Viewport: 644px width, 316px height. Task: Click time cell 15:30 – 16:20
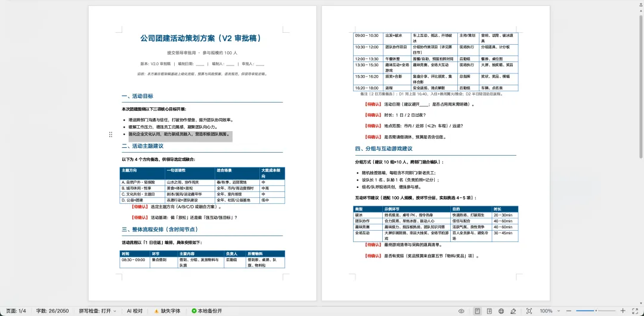pos(369,79)
